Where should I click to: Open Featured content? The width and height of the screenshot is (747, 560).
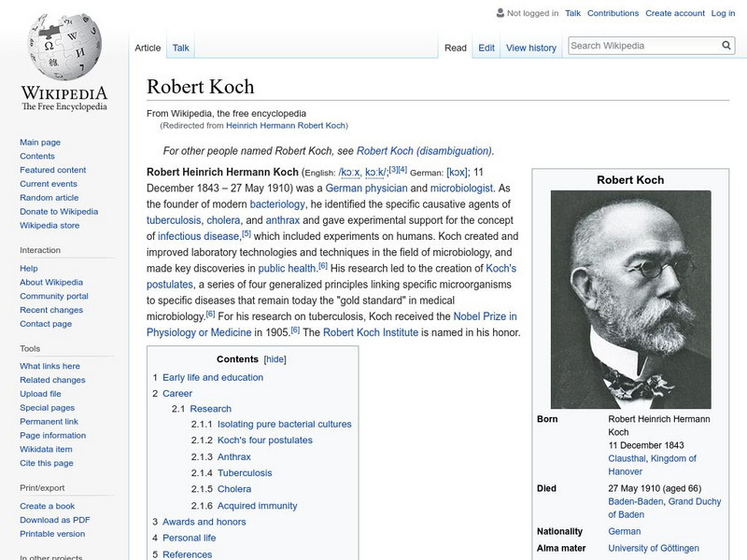click(x=53, y=170)
